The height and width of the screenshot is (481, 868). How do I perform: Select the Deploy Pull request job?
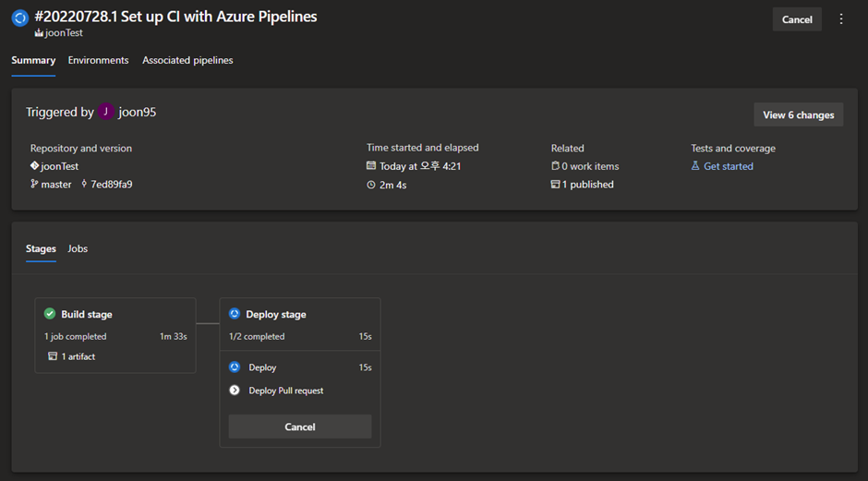coord(285,391)
